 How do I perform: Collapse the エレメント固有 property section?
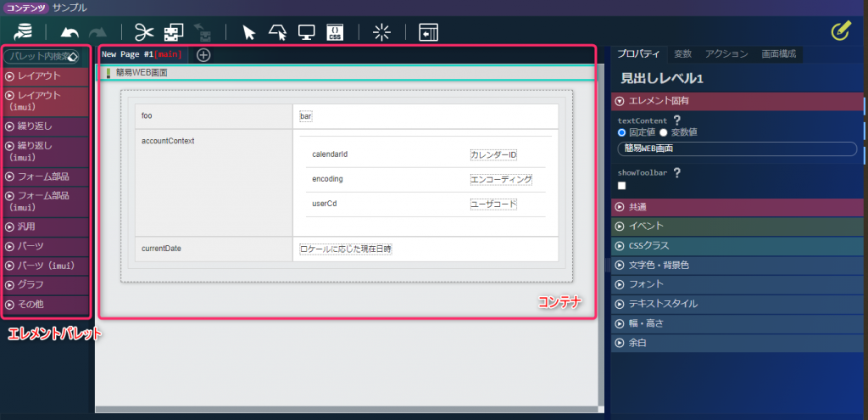click(x=737, y=102)
